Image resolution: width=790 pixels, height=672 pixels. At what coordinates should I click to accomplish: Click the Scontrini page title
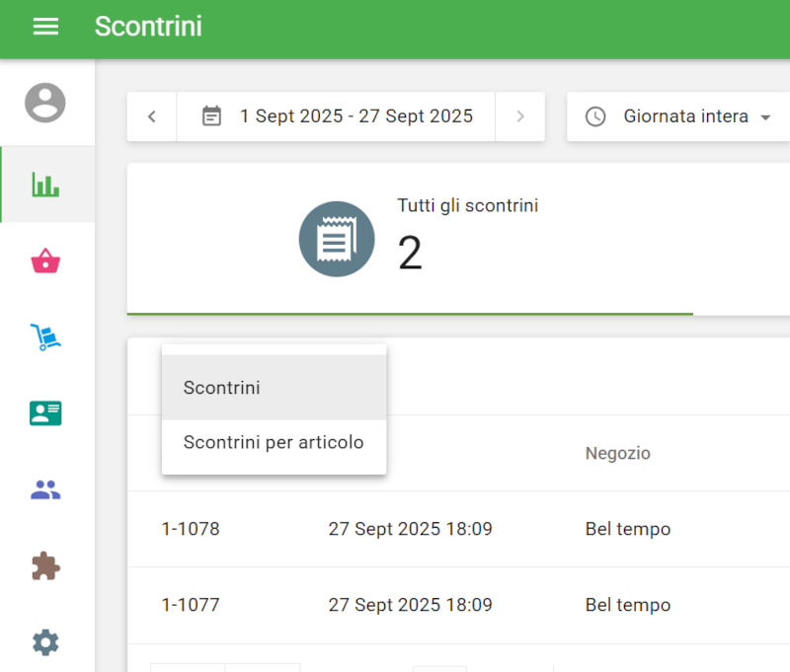pos(148,28)
